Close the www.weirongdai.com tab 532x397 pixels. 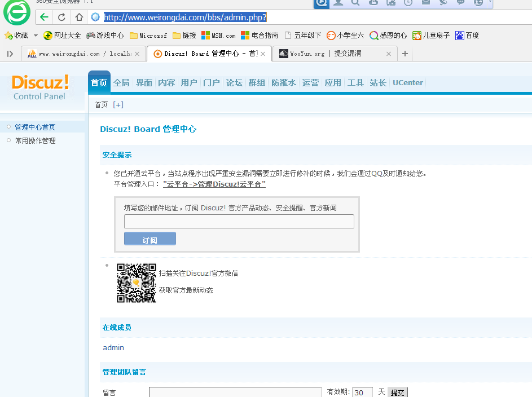(137, 54)
